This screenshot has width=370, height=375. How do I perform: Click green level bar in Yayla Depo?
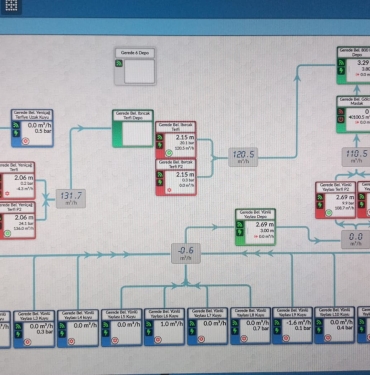[x=240, y=240]
